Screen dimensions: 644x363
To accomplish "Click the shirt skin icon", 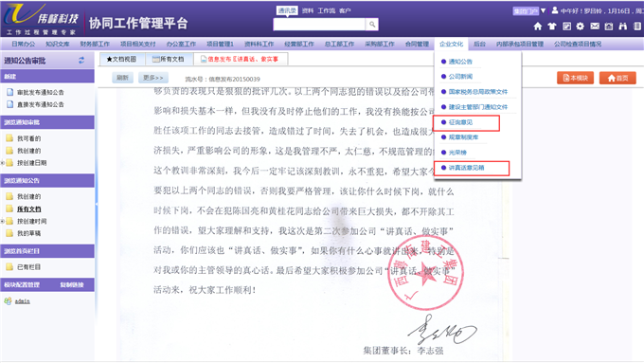I will pyautogui.click(x=551, y=27).
